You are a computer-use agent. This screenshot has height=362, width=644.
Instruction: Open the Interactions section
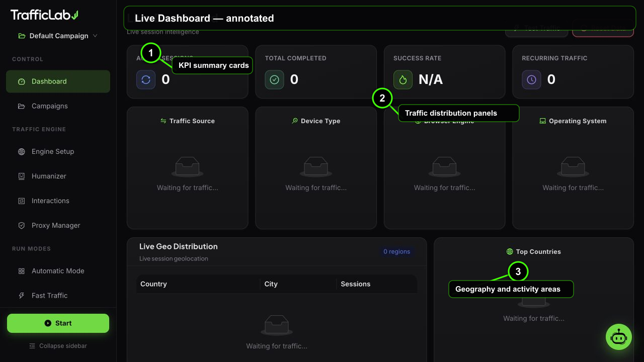(58, 201)
